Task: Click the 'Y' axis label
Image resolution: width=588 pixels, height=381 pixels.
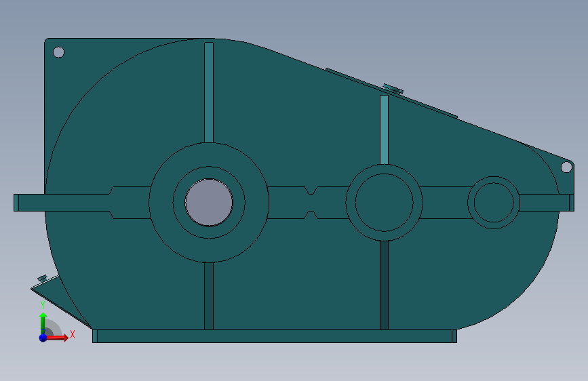Action: point(43,305)
